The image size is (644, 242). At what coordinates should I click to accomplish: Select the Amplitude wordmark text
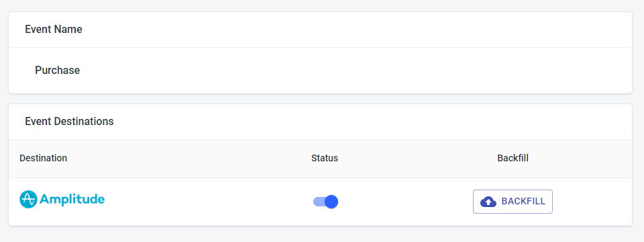[x=72, y=200]
